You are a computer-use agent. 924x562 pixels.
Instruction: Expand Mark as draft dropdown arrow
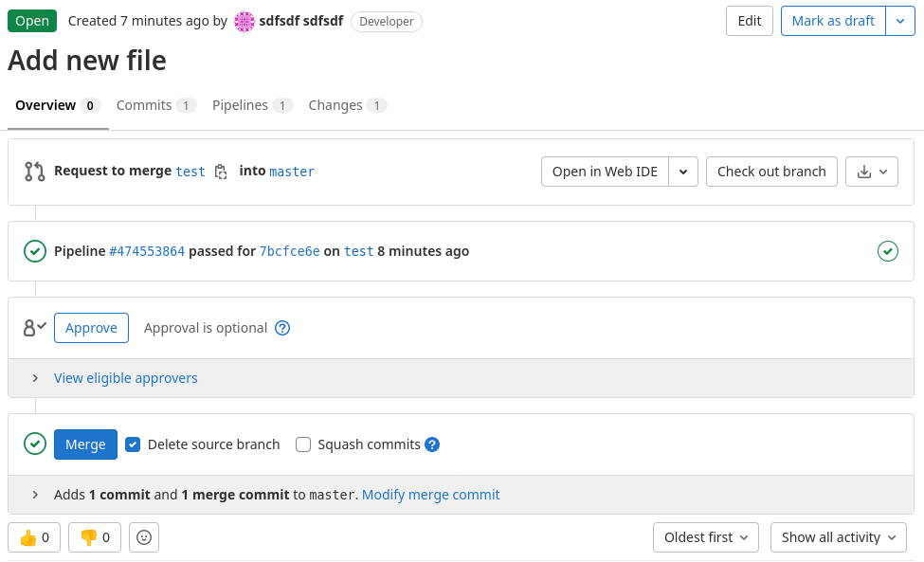[x=900, y=21]
